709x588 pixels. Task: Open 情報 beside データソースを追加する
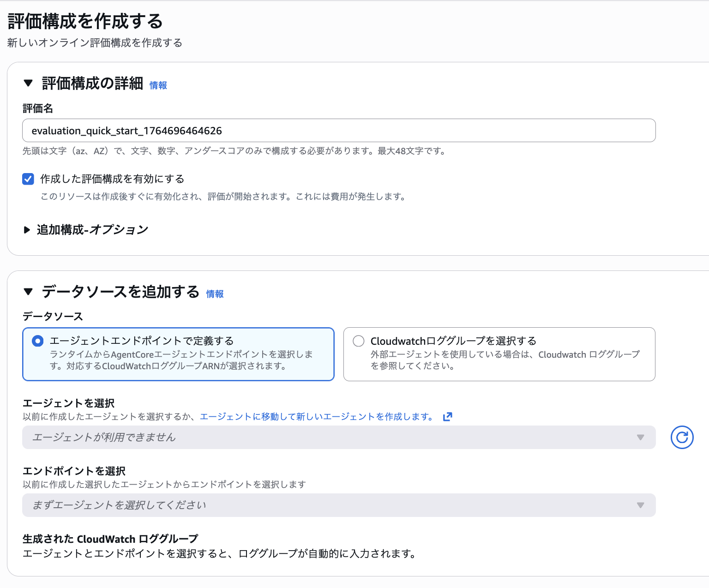[x=215, y=294]
